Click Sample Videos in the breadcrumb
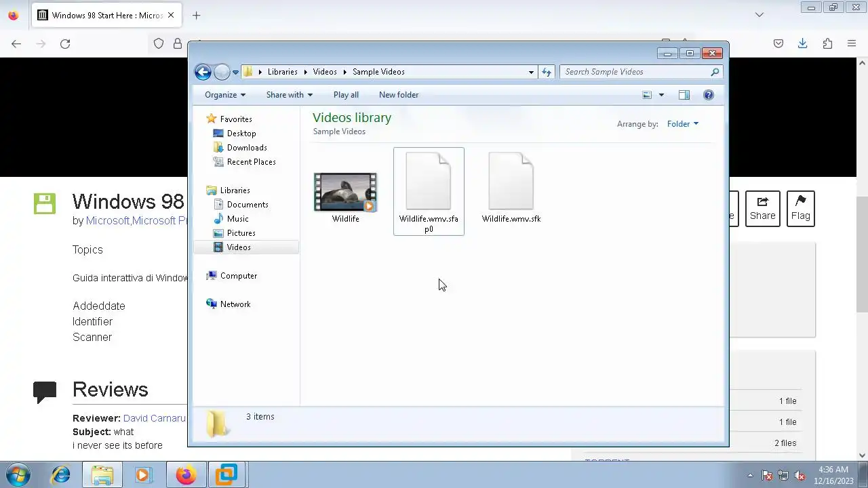868x488 pixels. tap(378, 72)
